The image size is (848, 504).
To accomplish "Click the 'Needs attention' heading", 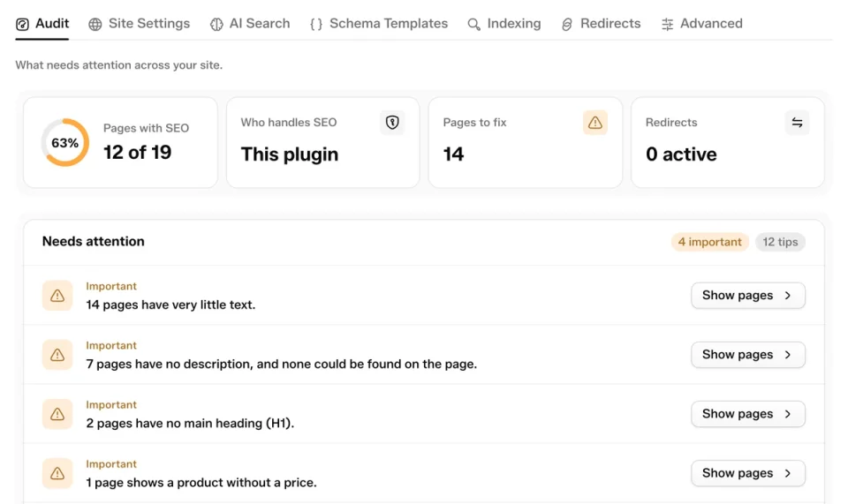I will (x=93, y=242).
